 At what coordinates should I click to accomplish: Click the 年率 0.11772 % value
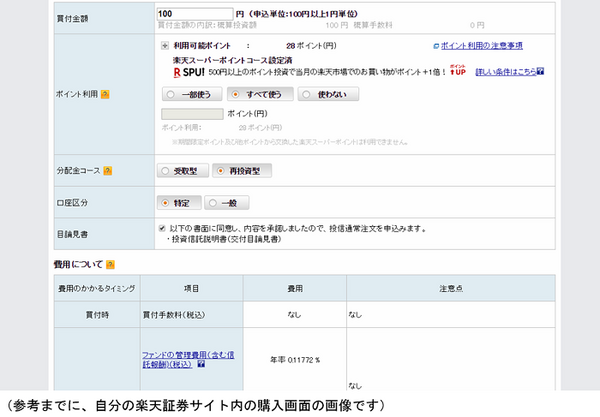[295, 360]
